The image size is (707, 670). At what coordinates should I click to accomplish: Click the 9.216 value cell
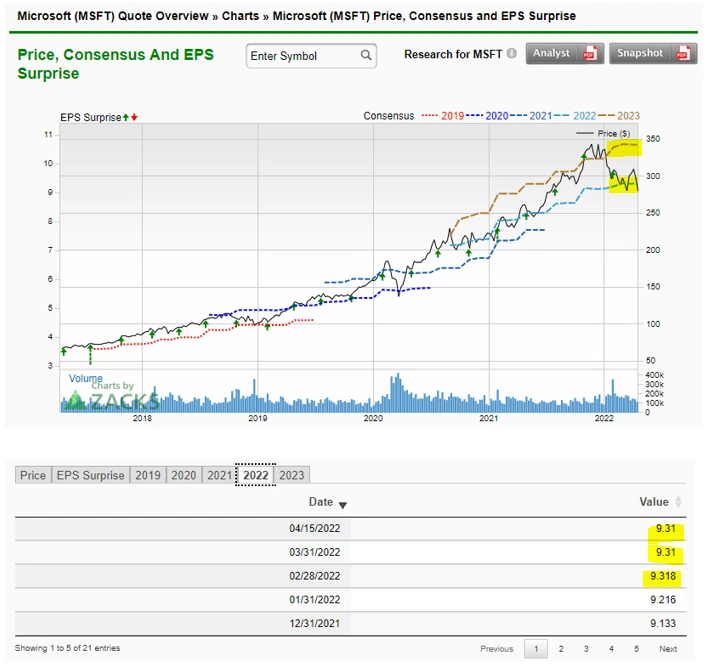pyautogui.click(x=663, y=600)
